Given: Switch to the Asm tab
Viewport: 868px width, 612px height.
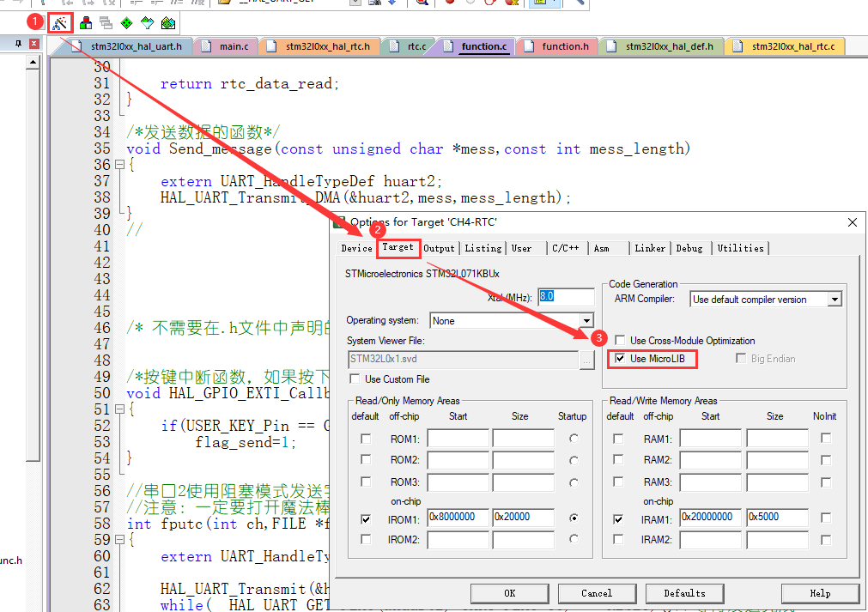Looking at the screenshot, I should point(602,248).
